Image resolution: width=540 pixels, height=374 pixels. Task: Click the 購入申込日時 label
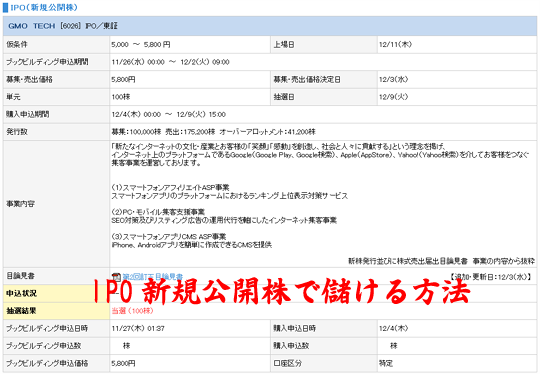coord(294,329)
